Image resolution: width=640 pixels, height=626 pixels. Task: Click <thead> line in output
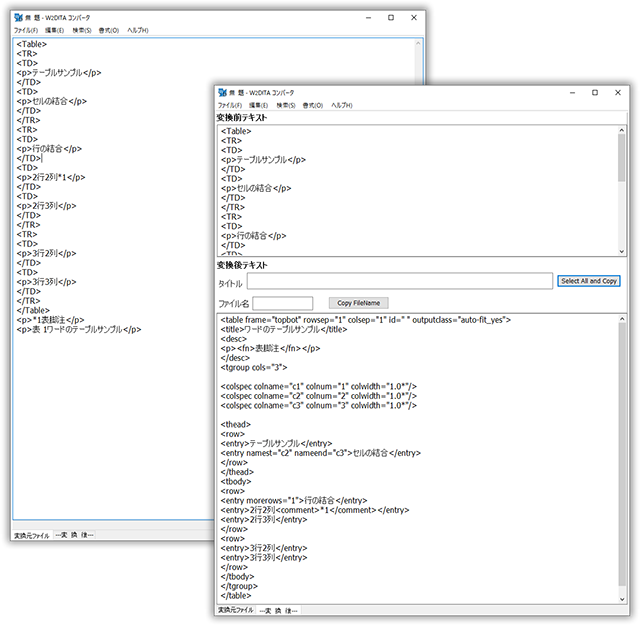pos(236,424)
